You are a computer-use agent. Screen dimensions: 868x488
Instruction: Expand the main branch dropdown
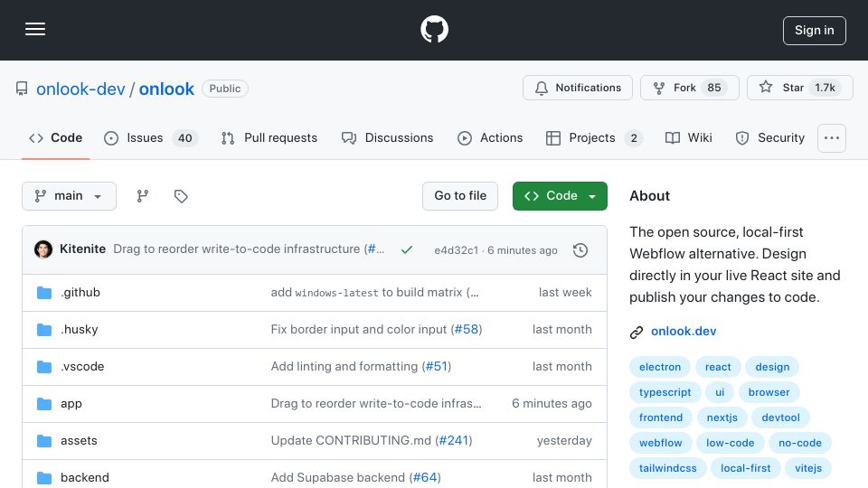pyautogui.click(x=70, y=196)
